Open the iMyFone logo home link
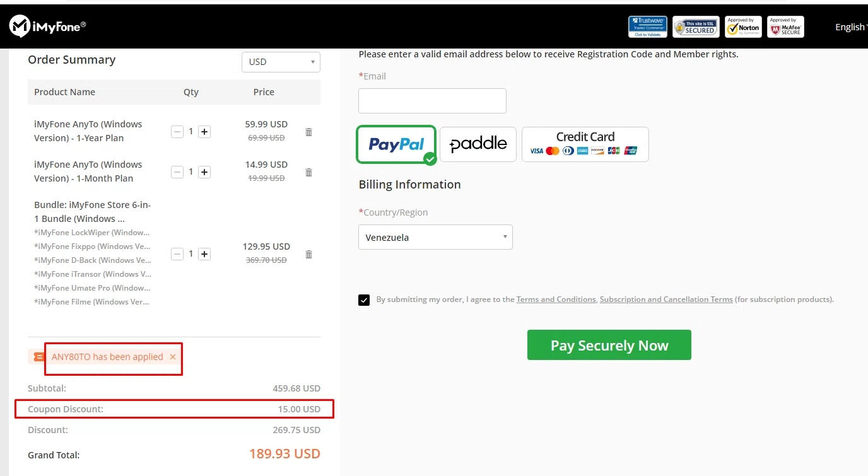The height and width of the screenshot is (476, 868). click(48, 26)
